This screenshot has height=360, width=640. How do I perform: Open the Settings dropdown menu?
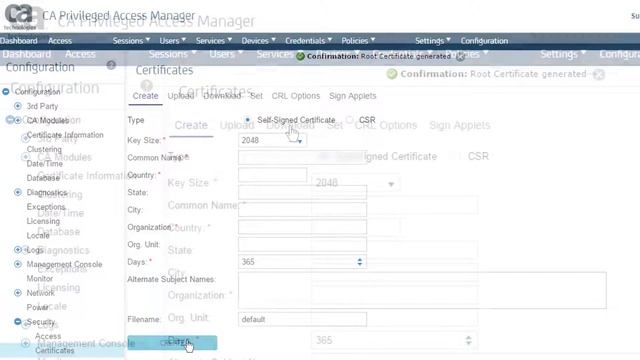click(x=433, y=41)
